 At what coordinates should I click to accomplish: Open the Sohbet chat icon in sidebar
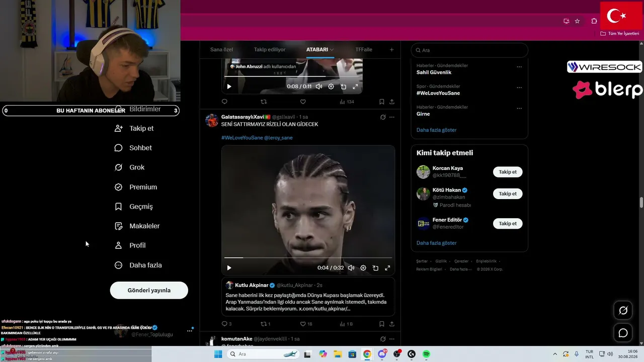119,148
